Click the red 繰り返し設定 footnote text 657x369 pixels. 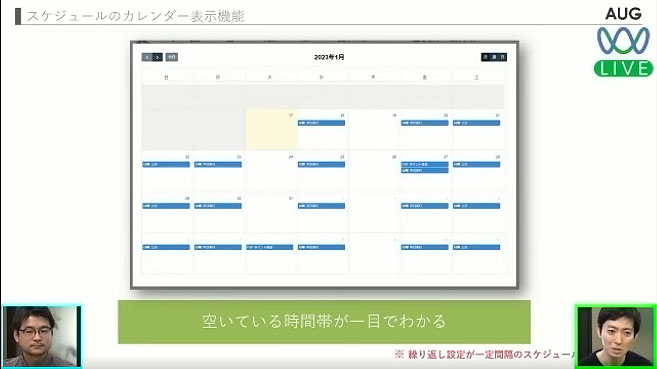click(x=485, y=354)
